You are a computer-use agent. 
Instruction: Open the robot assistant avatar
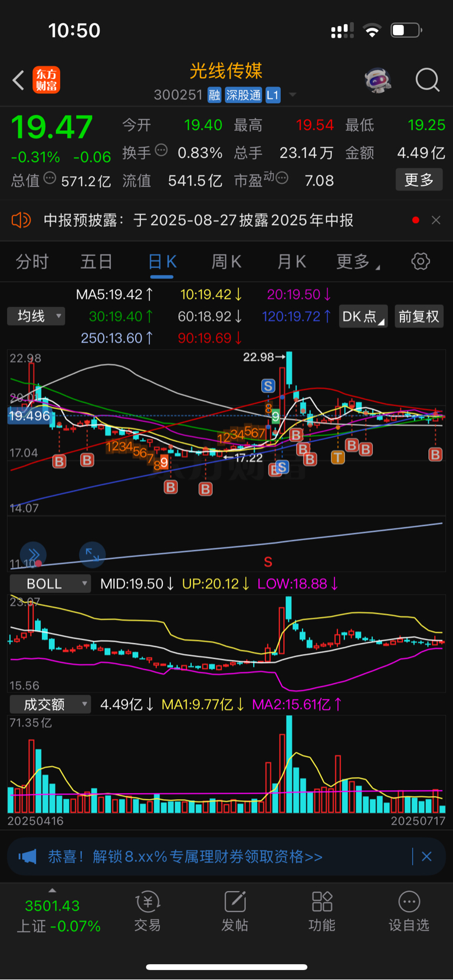378,80
